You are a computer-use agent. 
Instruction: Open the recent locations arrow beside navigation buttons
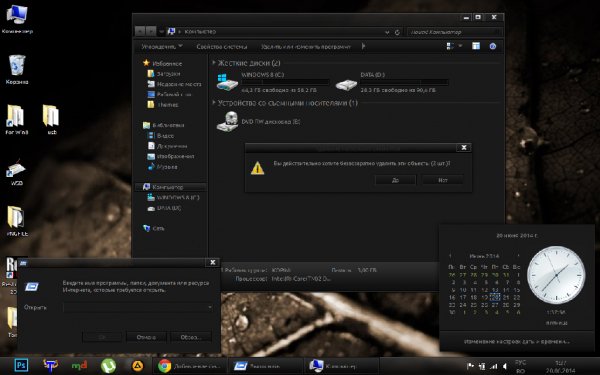[x=161, y=32]
